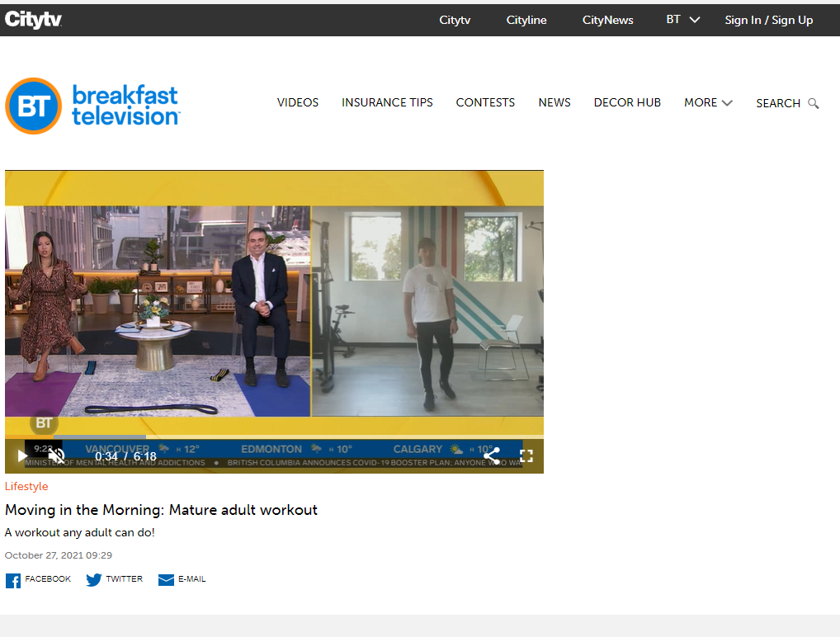The height and width of the screenshot is (637, 840).
Task: Open the Lifestyle category link
Action: coord(26,486)
